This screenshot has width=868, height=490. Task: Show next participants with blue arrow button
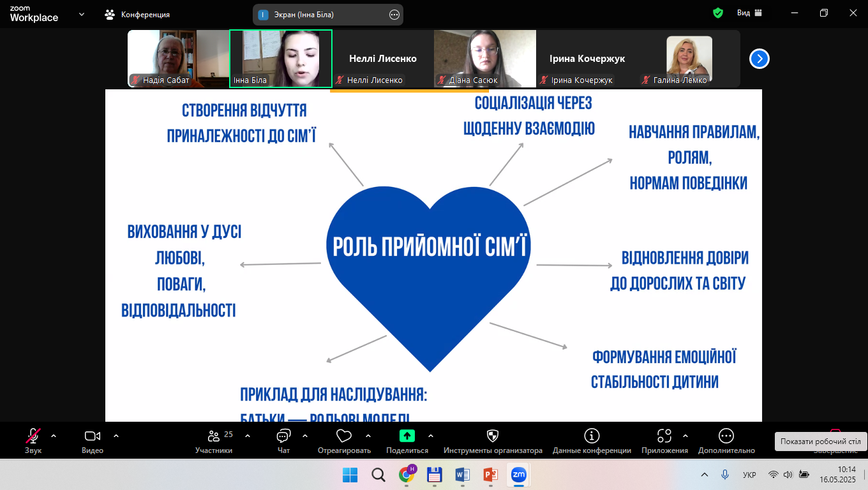pos(759,59)
